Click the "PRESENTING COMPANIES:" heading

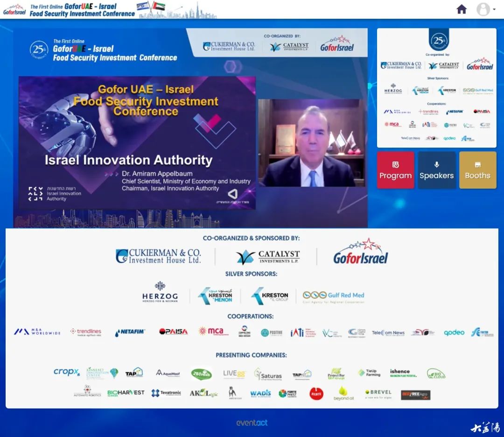tap(251, 355)
